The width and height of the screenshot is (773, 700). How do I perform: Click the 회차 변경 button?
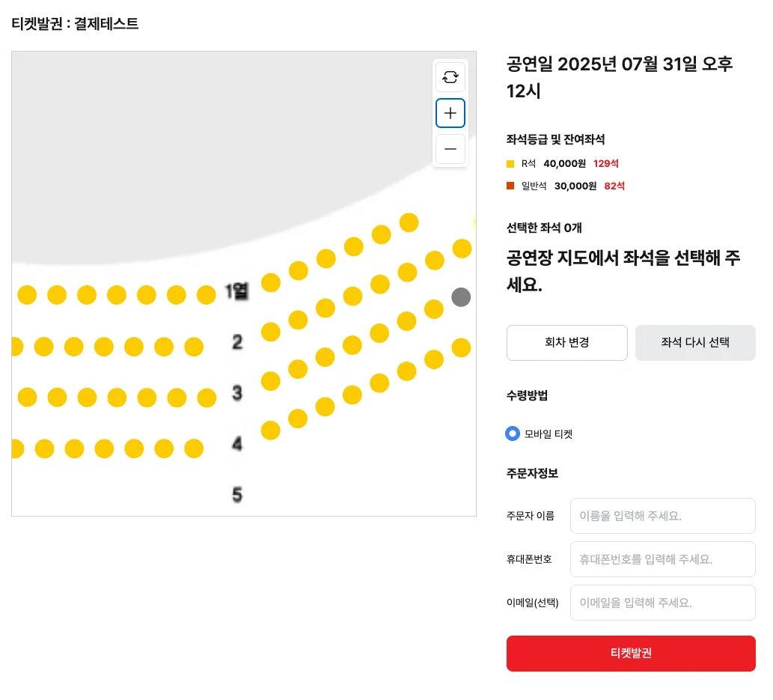click(567, 343)
